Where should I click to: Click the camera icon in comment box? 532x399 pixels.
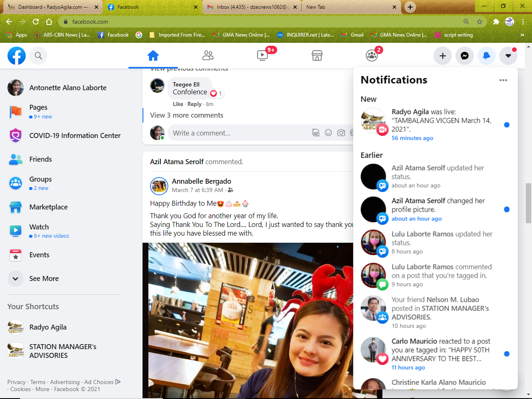point(341,133)
